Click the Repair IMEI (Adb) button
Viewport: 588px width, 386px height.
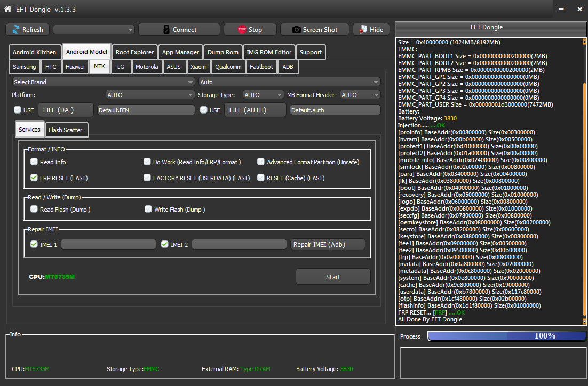(x=328, y=244)
